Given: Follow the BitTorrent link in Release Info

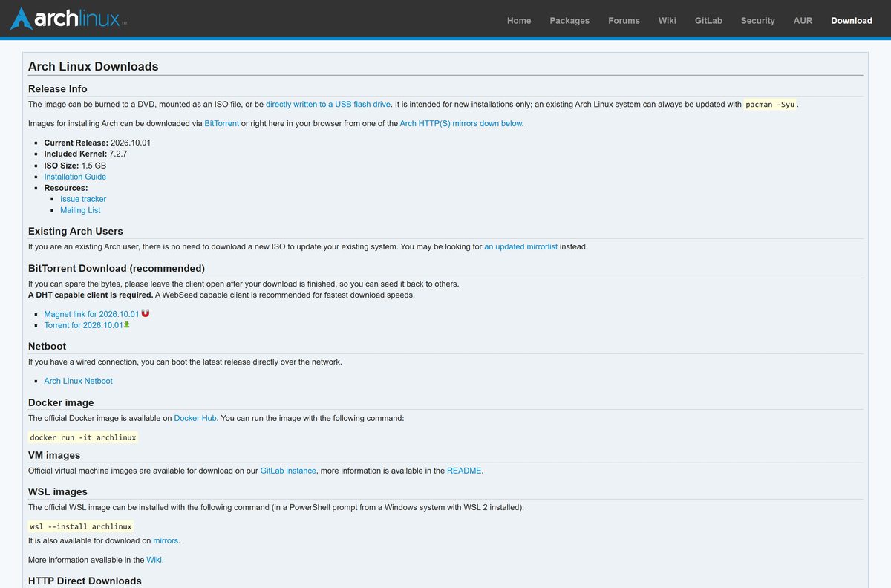Looking at the screenshot, I should [x=221, y=124].
